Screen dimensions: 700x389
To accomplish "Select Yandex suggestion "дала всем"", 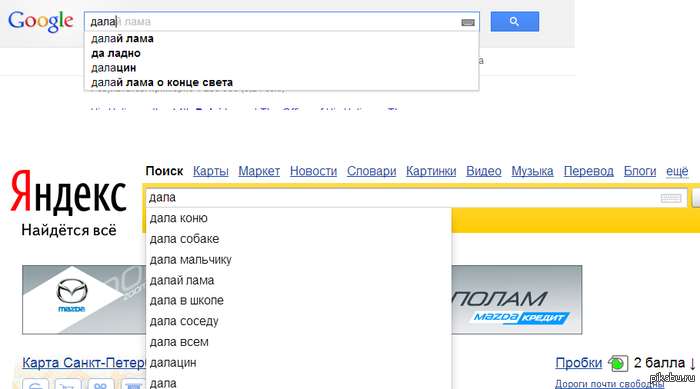I will click(x=298, y=342).
